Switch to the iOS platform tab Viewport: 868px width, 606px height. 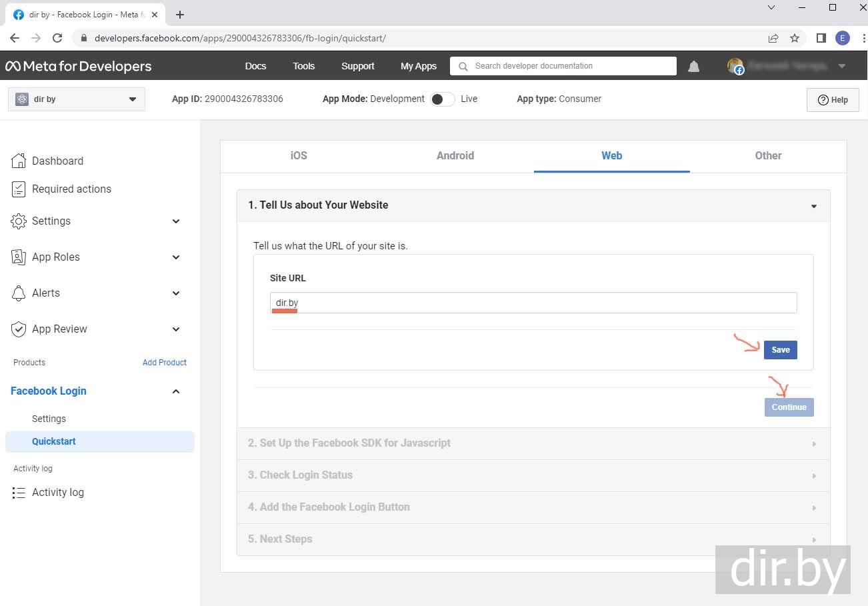click(299, 156)
